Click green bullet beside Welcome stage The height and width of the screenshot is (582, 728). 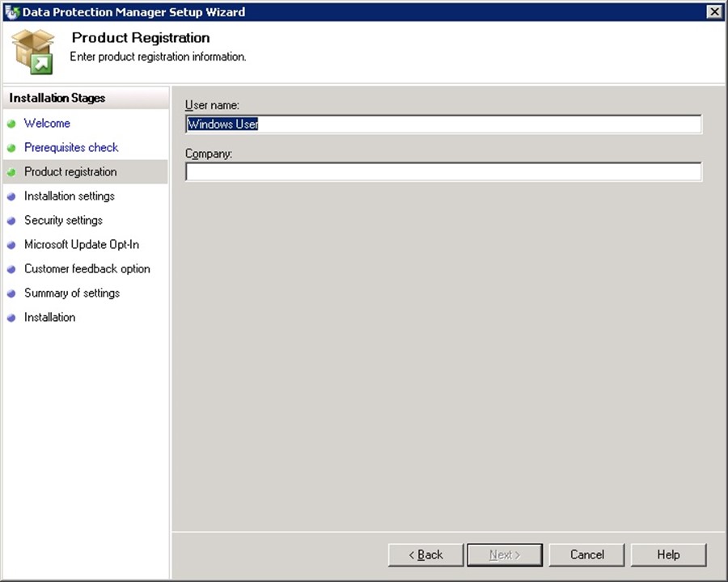pos(11,124)
